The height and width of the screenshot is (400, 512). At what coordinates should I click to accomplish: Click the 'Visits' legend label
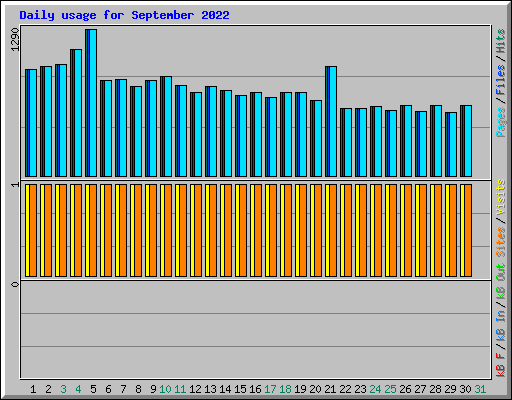(501, 197)
